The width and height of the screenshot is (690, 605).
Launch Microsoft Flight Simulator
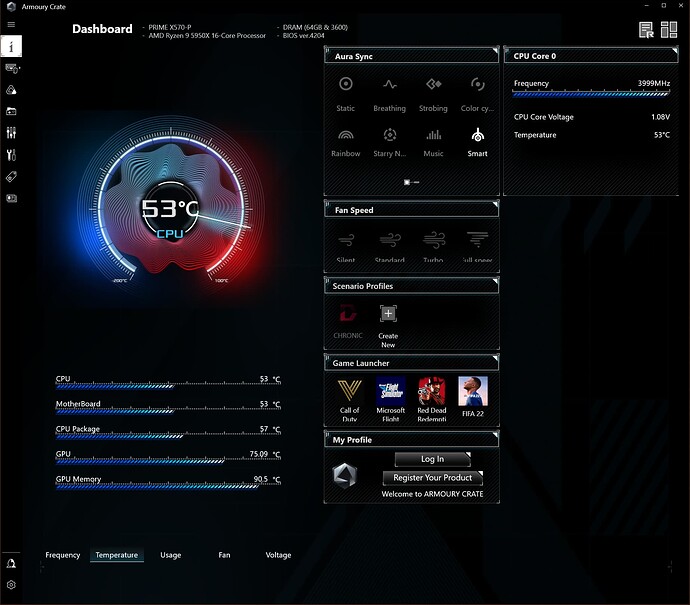pos(390,400)
